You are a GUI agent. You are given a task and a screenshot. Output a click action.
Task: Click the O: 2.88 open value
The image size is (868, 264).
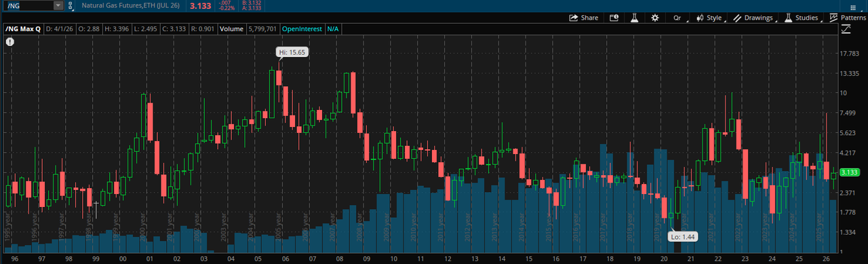coord(88,29)
